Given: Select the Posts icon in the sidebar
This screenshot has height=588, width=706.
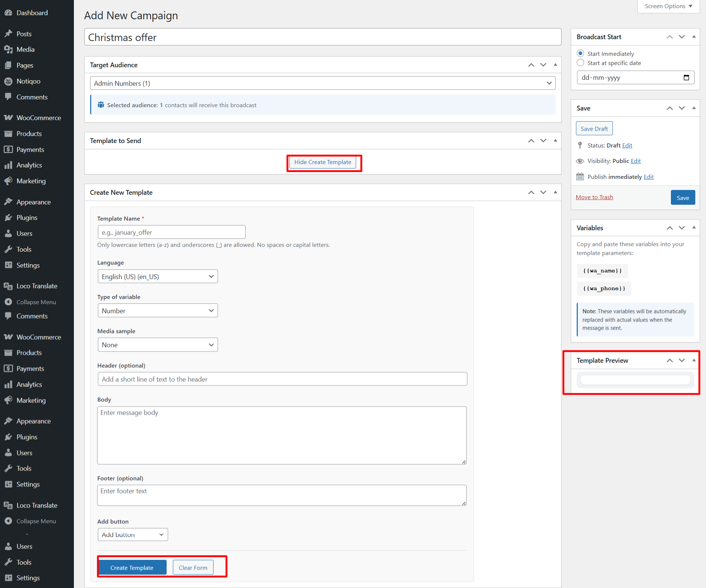Looking at the screenshot, I should click(9, 33).
